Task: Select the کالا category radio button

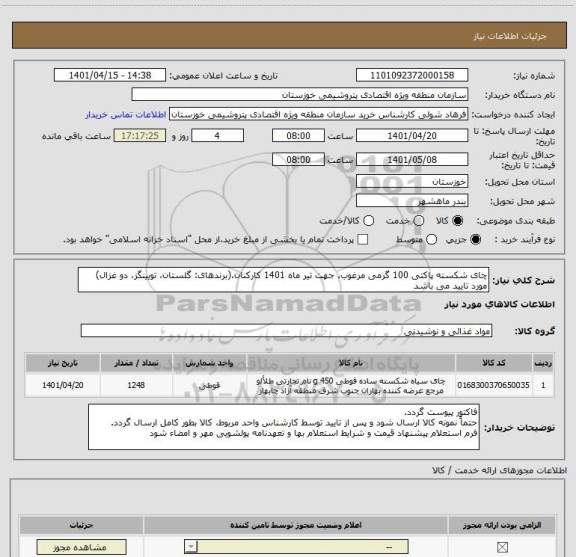Action: [458, 220]
